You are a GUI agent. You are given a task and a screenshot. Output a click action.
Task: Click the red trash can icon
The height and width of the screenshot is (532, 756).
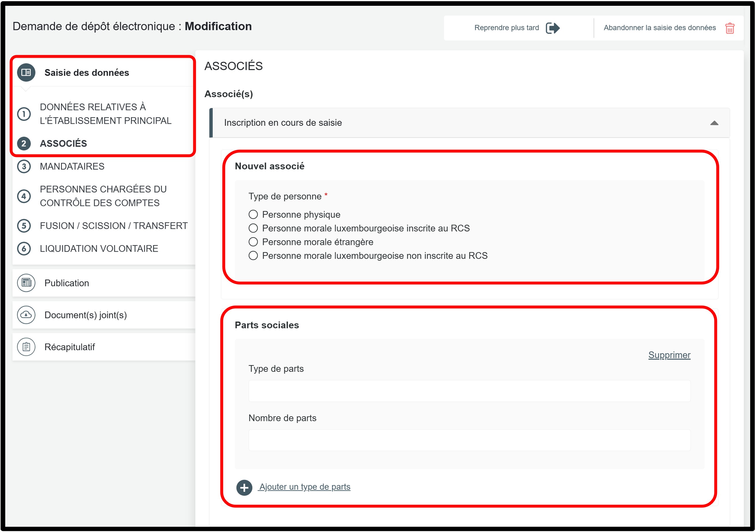pos(730,28)
